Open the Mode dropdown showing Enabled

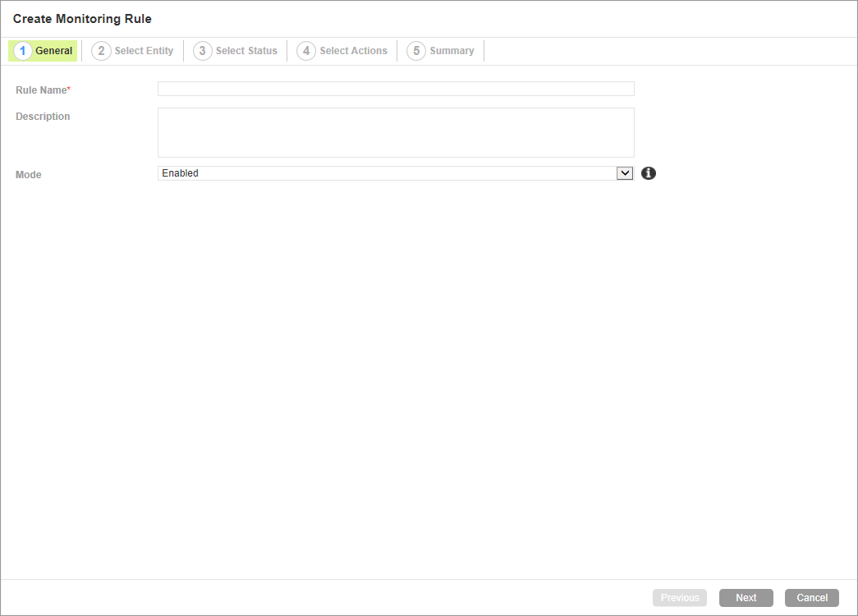(386, 173)
